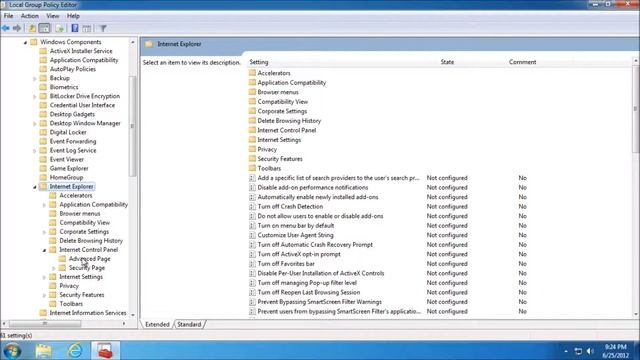Collapse the Internet Control Panel node
This screenshot has height=360, width=640.
coord(44,250)
